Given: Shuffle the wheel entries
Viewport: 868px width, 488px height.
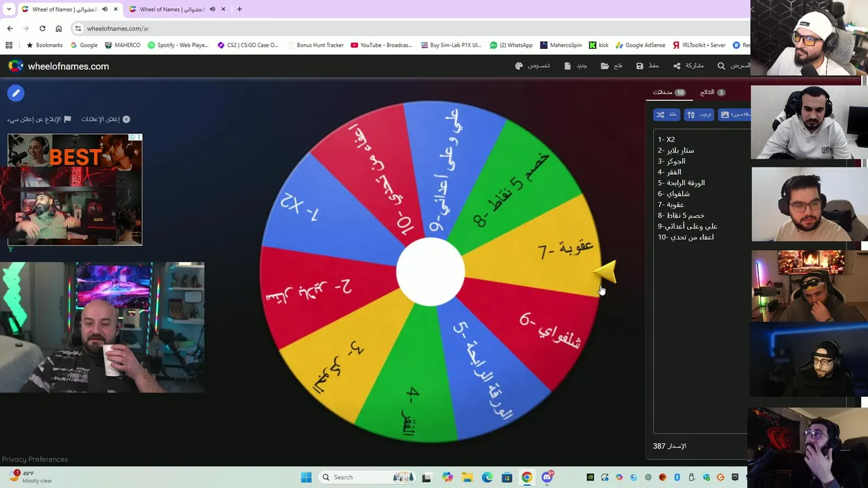Looking at the screenshot, I should pyautogui.click(x=667, y=115).
